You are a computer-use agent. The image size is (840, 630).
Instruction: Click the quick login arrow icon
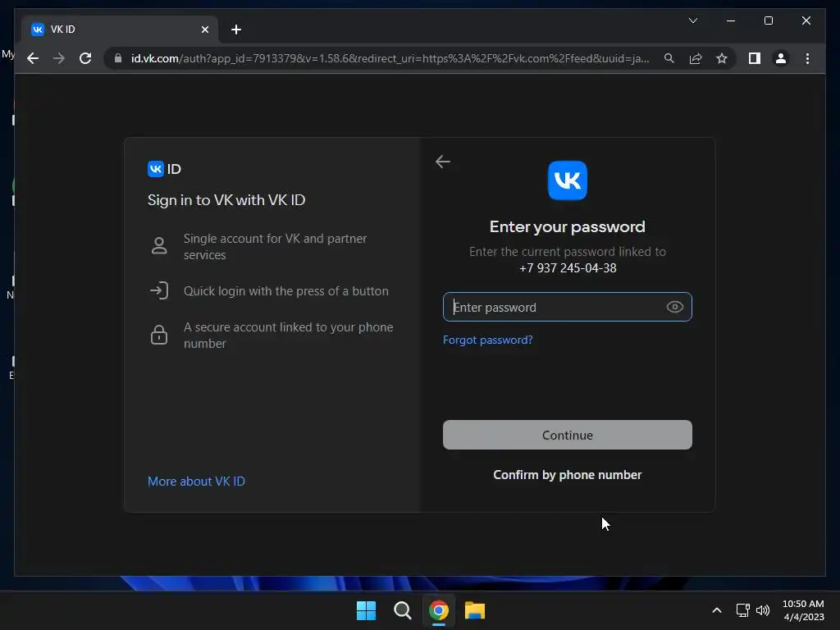point(159,290)
